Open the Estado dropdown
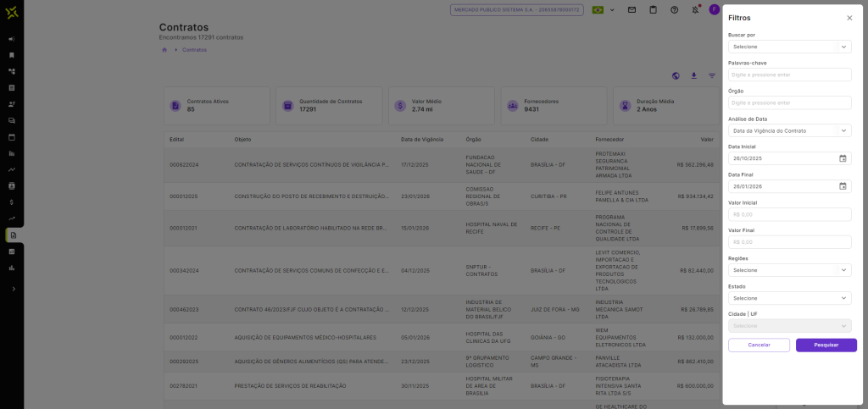Image resolution: width=868 pixels, height=409 pixels. click(x=789, y=298)
